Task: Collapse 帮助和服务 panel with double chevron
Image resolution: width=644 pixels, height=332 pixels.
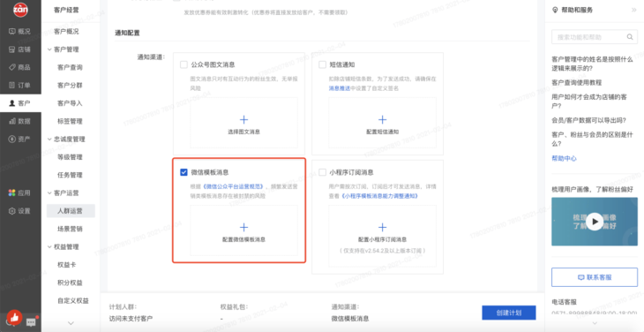Action: (x=633, y=10)
